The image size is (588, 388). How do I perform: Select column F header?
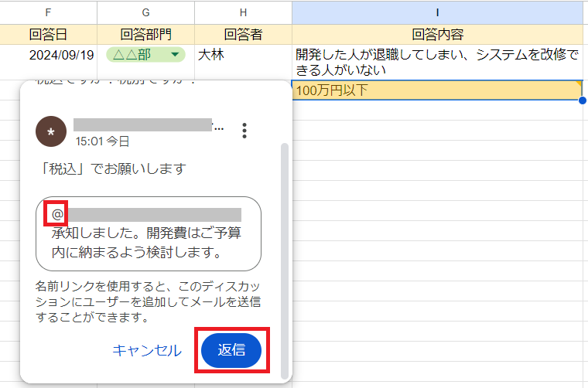pyautogui.click(x=49, y=12)
